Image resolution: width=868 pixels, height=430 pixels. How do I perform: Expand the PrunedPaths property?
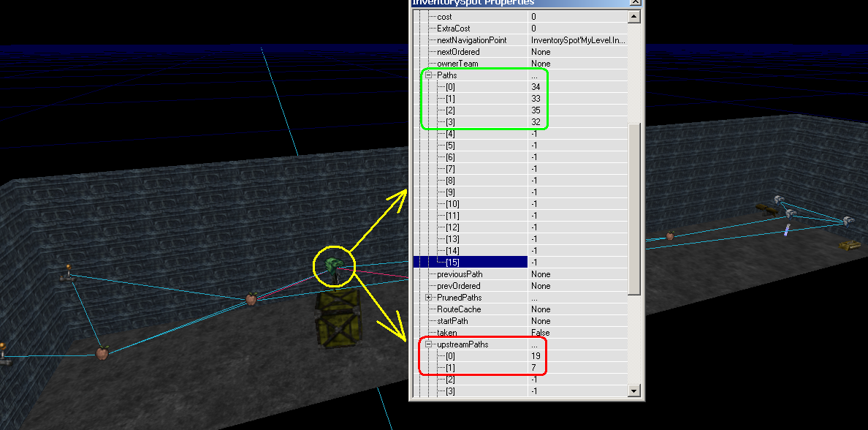[428, 298]
